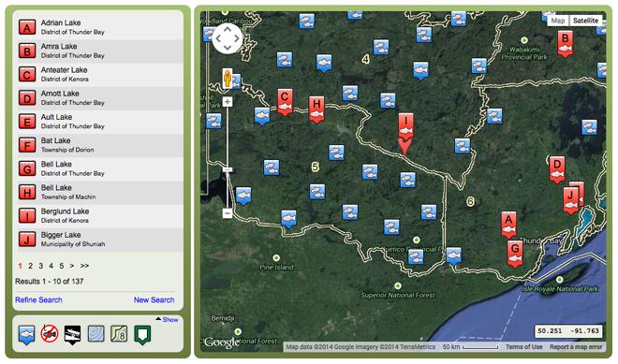The width and height of the screenshot is (618, 364).
Task: Open Bigger Lake result
Action: click(x=100, y=240)
